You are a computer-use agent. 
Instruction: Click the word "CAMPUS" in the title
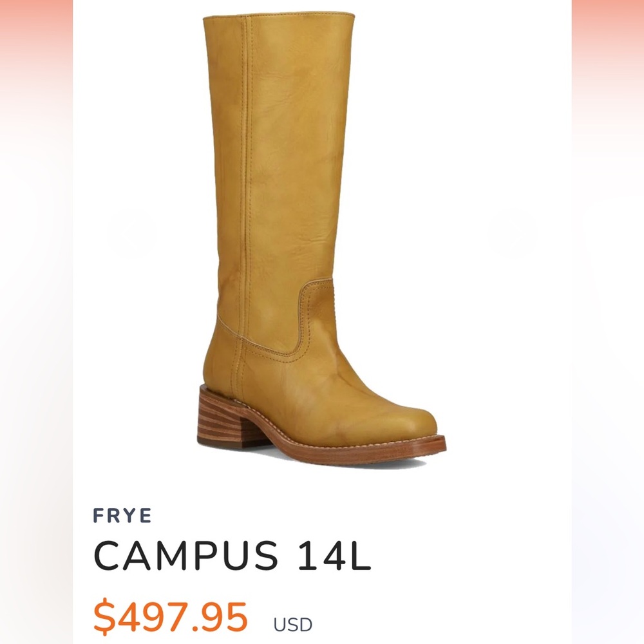[x=186, y=556]
